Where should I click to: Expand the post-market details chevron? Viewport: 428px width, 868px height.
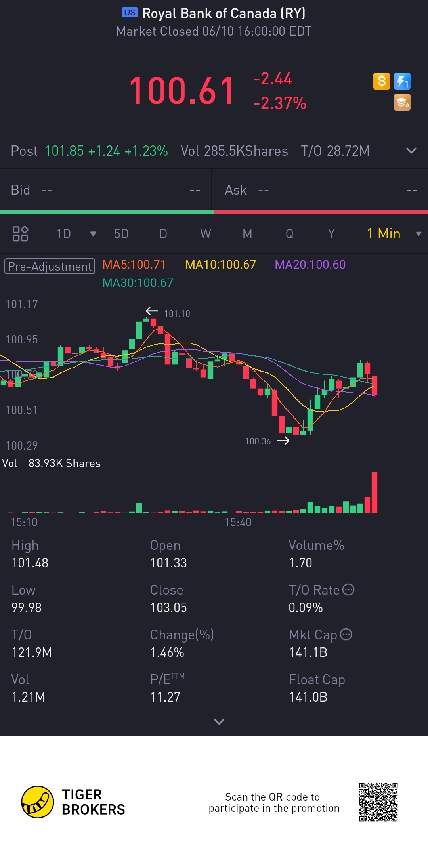tap(411, 151)
